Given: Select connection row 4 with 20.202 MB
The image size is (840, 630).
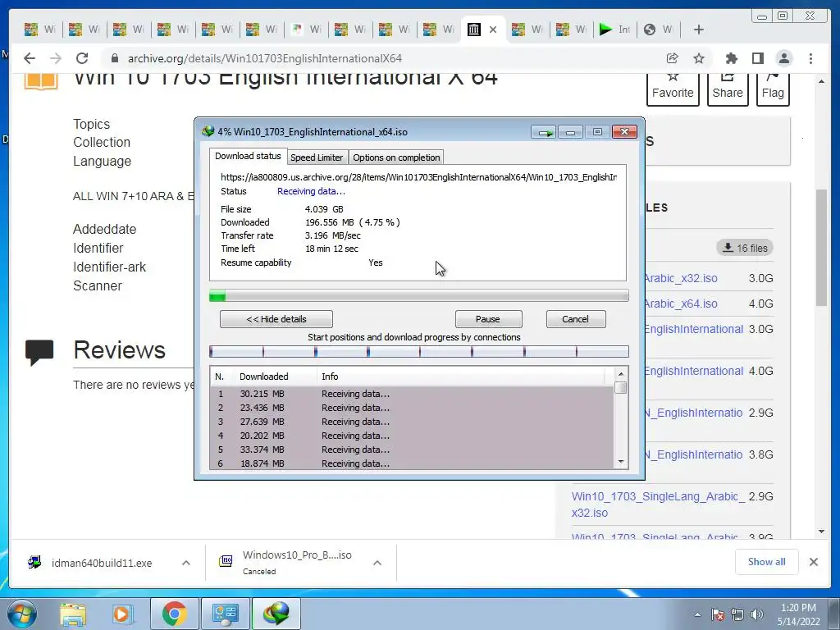Looking at the screenshot, I should [x=412, y=436].
